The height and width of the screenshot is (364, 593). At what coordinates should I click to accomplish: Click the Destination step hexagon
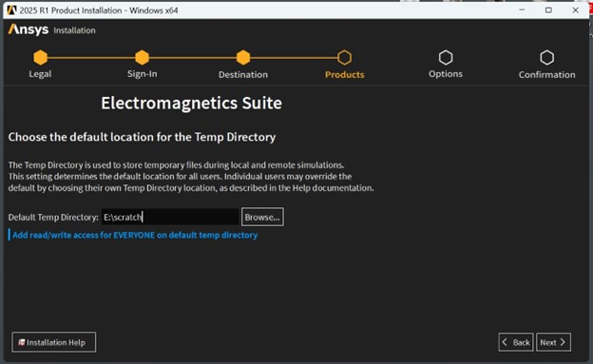pyautogui.click(x=243, y=58)
